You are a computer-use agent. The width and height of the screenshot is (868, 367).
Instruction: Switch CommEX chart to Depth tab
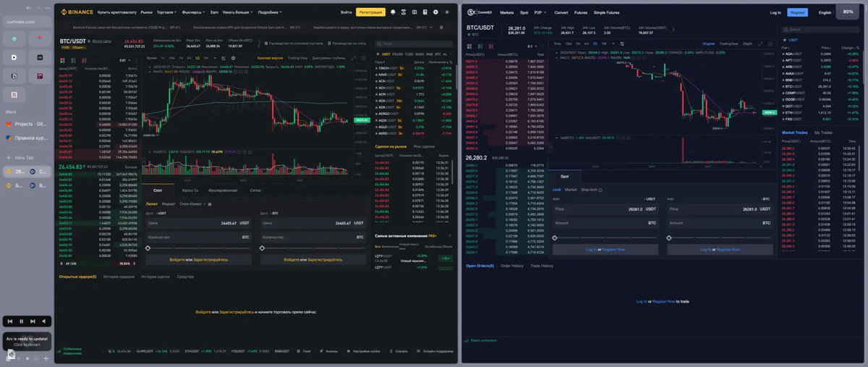[747, 43]
